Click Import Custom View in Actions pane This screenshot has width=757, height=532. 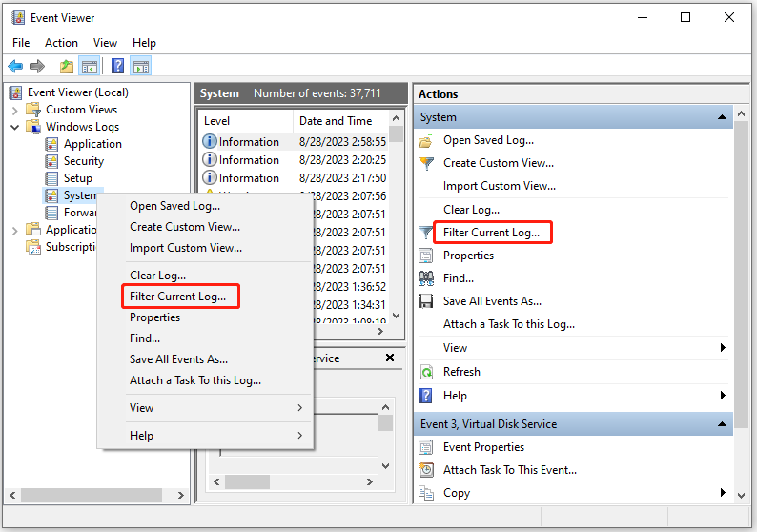point(500,186)
